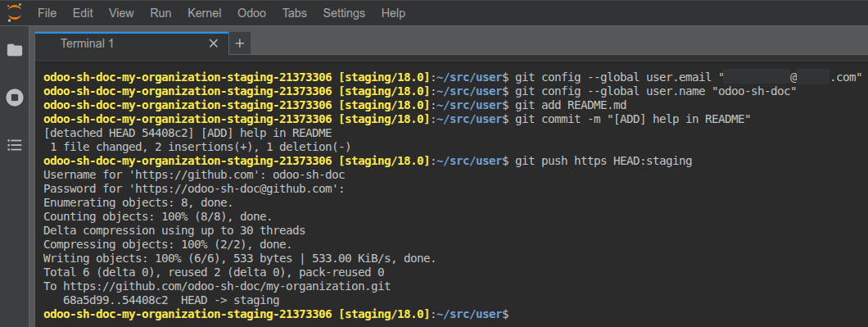Click the git push command line
The height and width of the screenshot is (327, 868).
[368, 161]
